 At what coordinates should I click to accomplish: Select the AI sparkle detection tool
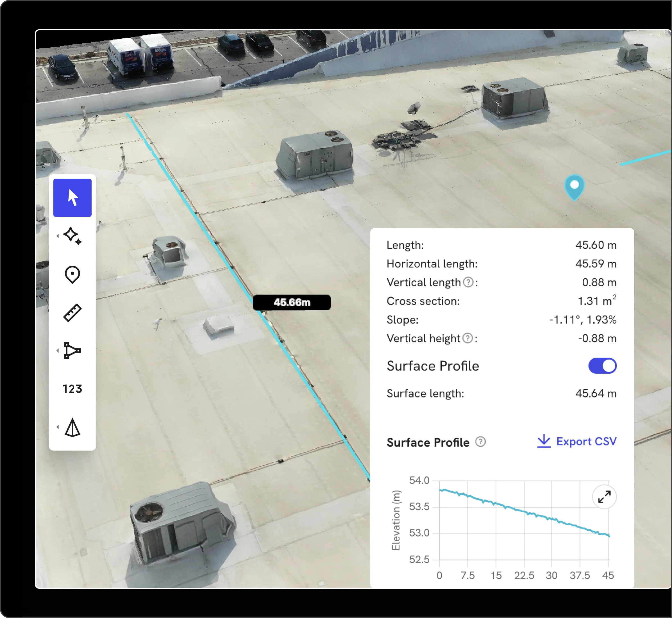[x=72, y=236]
